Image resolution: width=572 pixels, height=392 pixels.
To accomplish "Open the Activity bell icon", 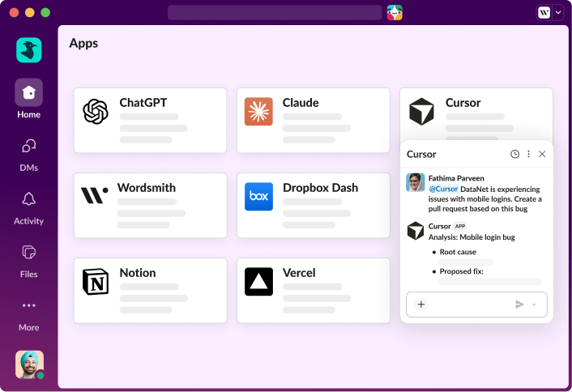I will (29, 199).
